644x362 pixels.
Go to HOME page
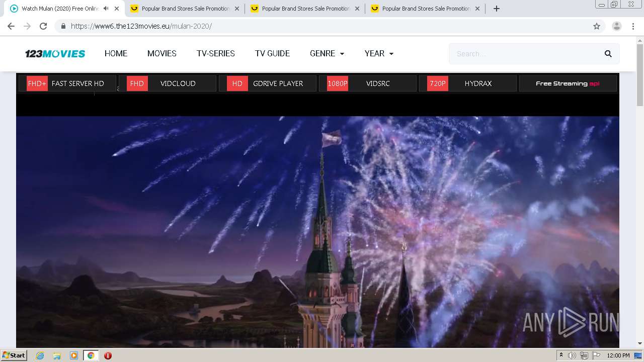coord(116,54)
